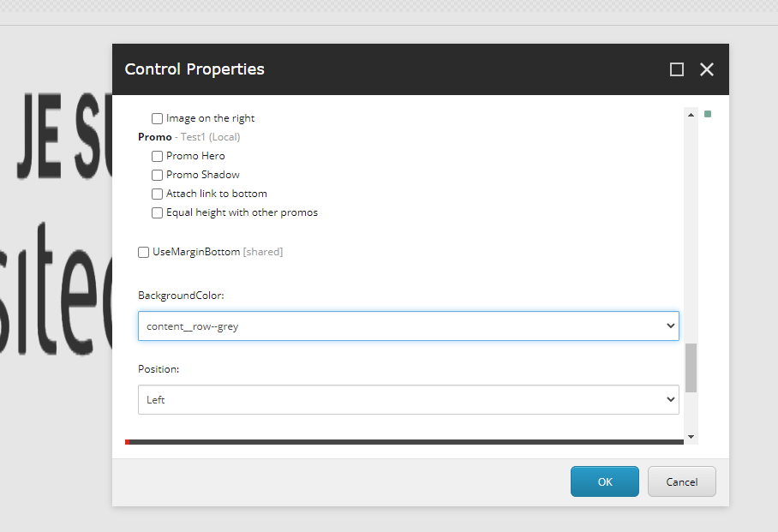The height and width of the screenshot is (532, 778).
Task: Click the Control Properties title bar
Action: pyautogui.click(x=386, y=69)
